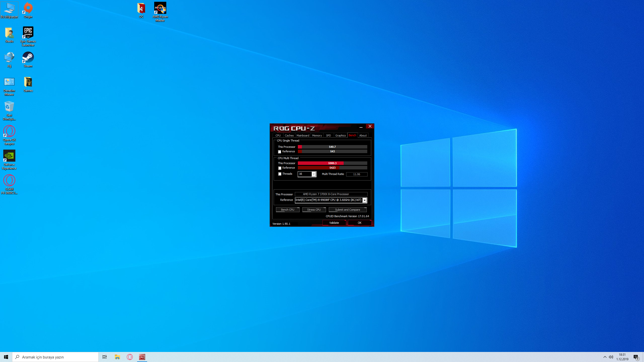
Task: Toggle the Threads checkbox
Action: (x=279, y=174)
